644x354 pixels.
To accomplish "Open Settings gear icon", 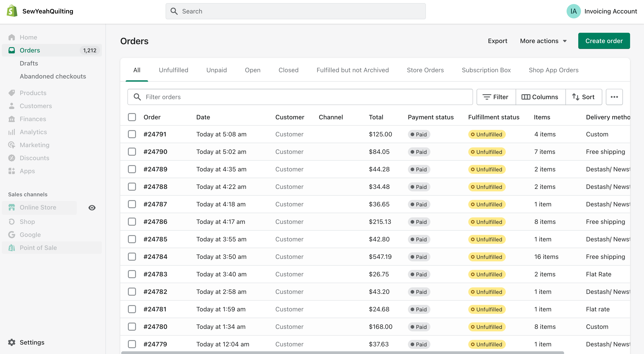I will (12, 342).
